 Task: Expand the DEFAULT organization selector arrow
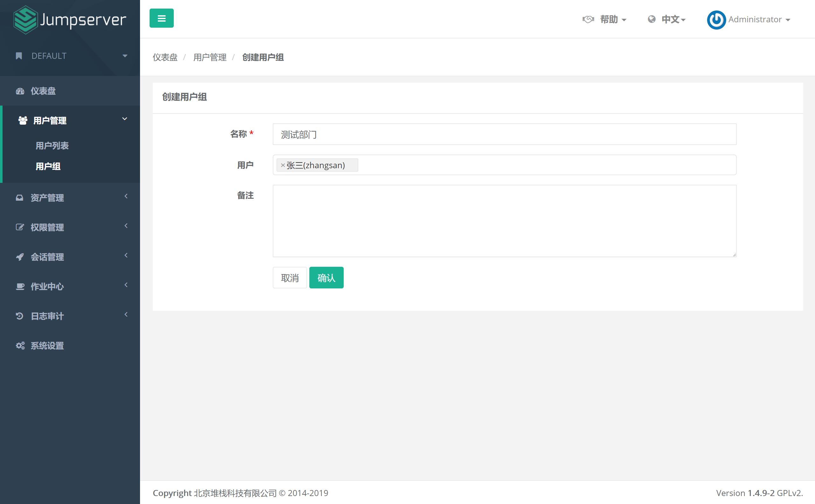click(125, 56)
